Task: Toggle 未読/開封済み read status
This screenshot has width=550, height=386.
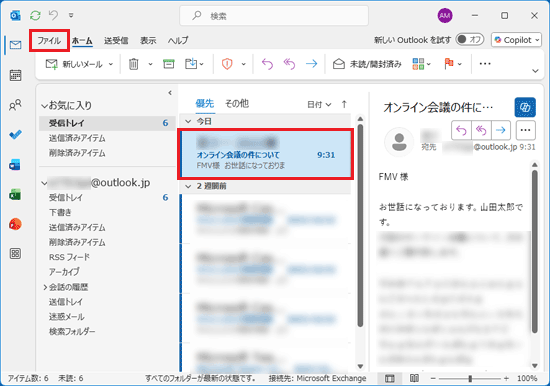Action: pos(367,64)
